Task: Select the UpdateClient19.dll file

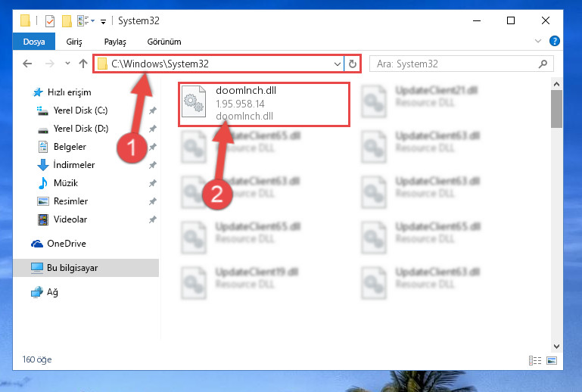Action: (240, 282)
